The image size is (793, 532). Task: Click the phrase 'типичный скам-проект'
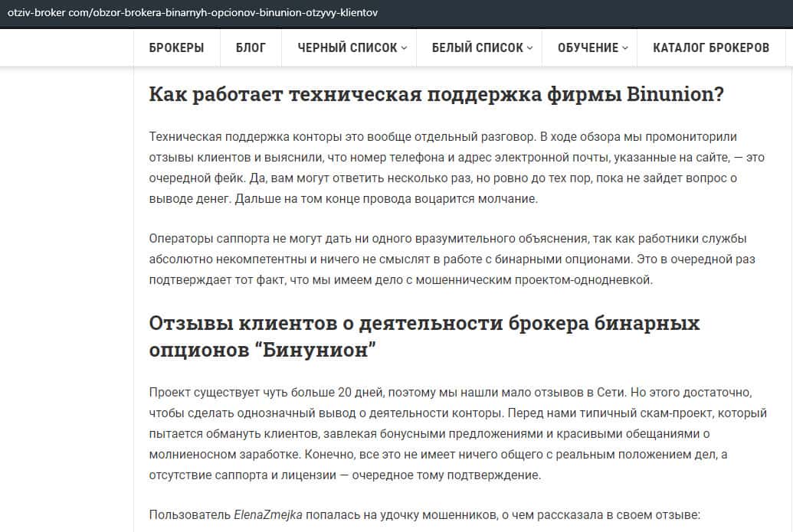[647, 413]
